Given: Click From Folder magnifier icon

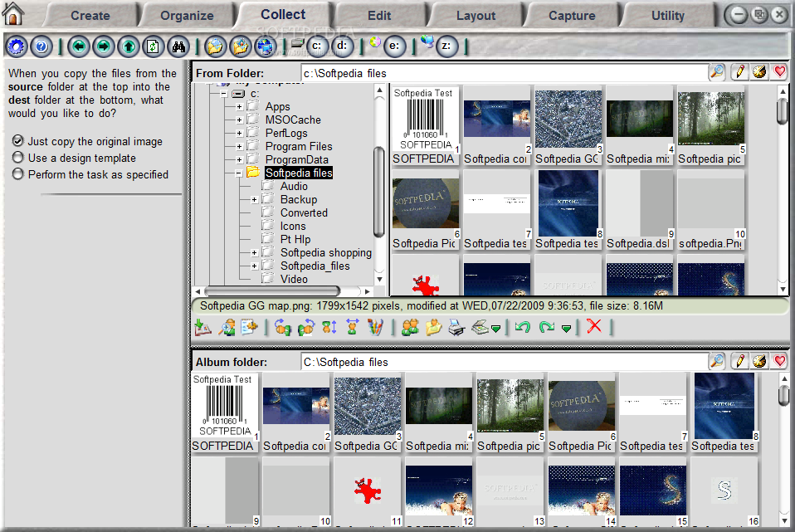Looking at the screenshot, I should pyautogui.click(x=717, y=72).
